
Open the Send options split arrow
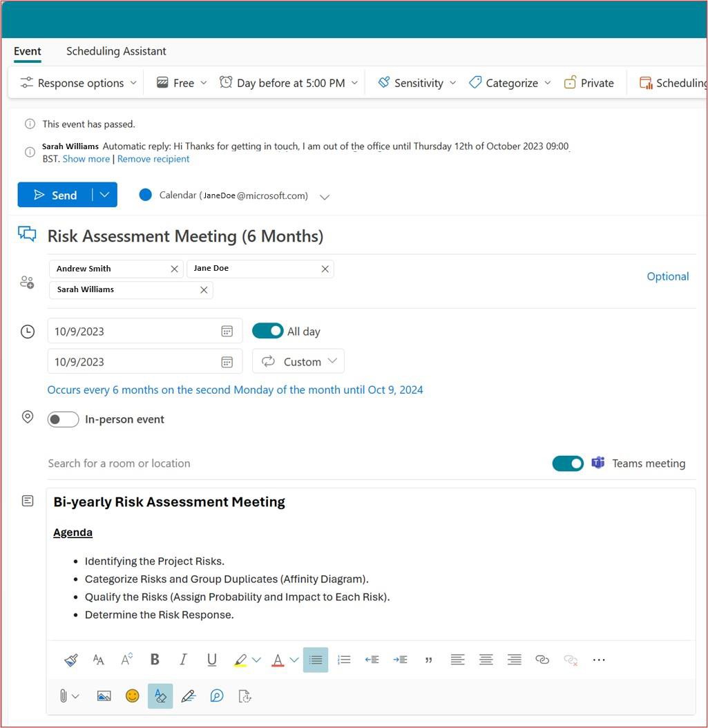click(x=104, y=195)
